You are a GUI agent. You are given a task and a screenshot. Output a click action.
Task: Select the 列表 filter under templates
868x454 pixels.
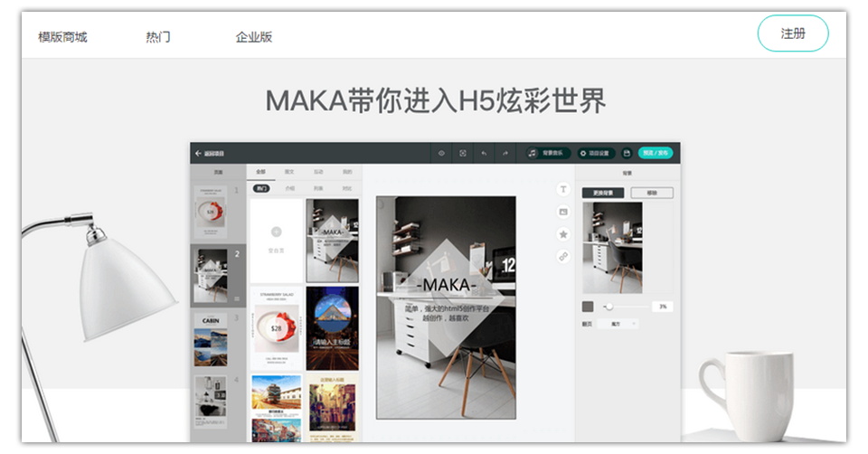[x=318, y=189]
